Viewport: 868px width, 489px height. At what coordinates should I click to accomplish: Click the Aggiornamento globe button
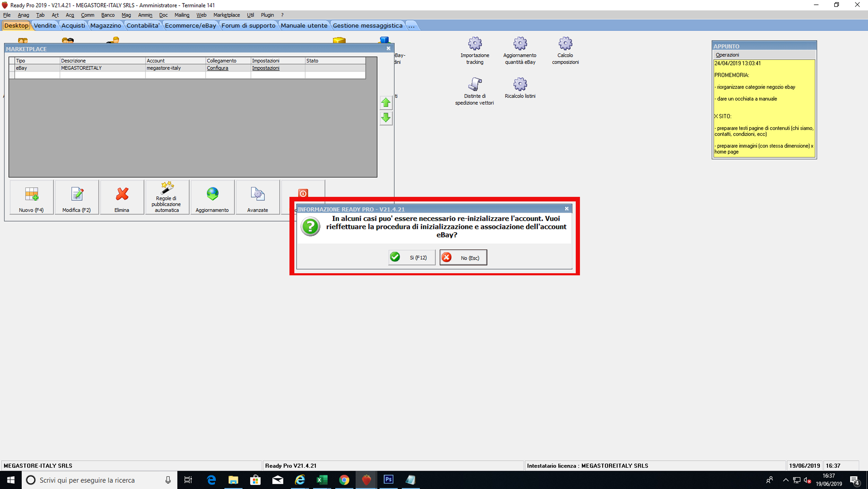point(212,197)
